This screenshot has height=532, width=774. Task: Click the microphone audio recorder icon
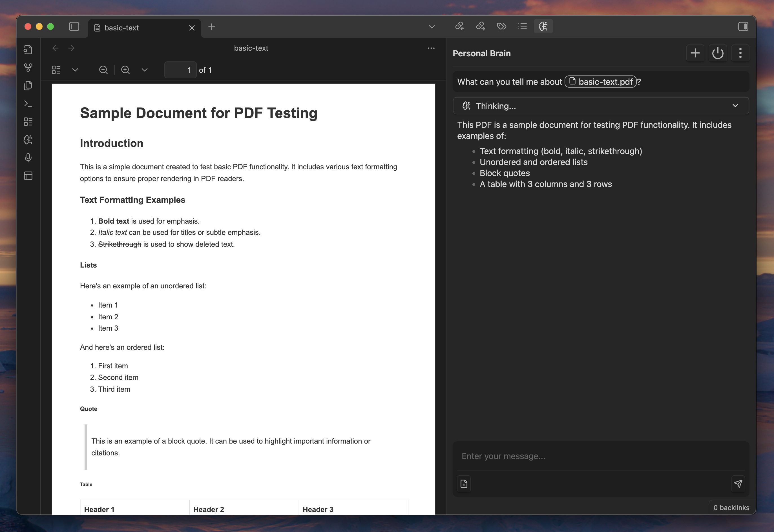click(x=28, y=158)
